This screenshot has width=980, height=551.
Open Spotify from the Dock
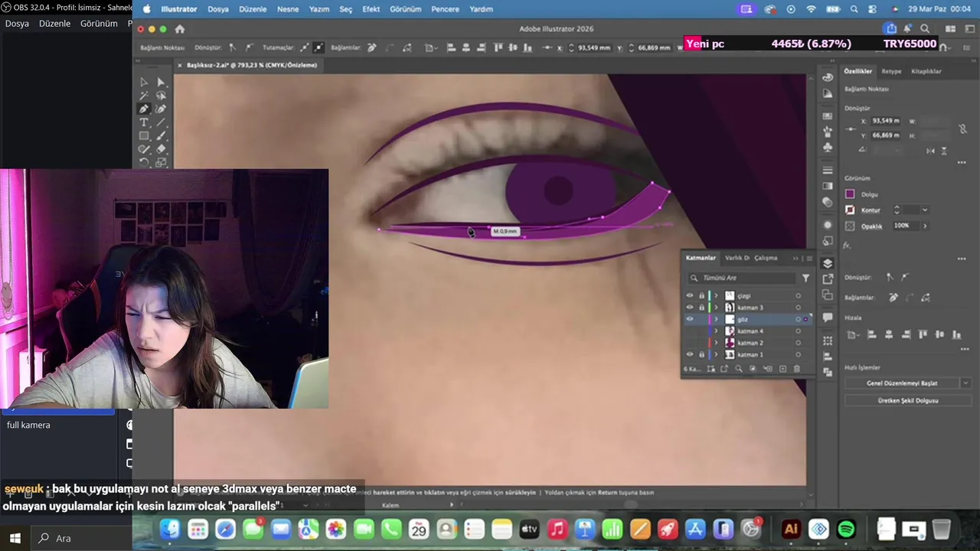tap(846, 529)
